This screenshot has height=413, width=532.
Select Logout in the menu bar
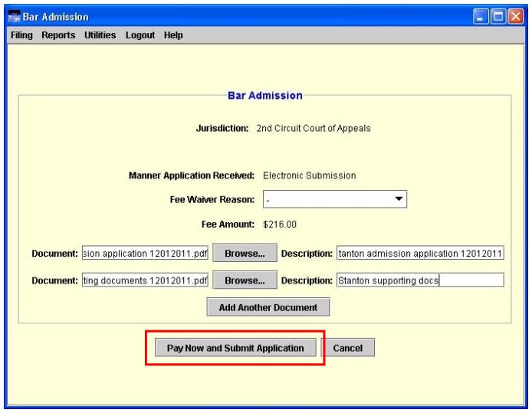point(140,35)
